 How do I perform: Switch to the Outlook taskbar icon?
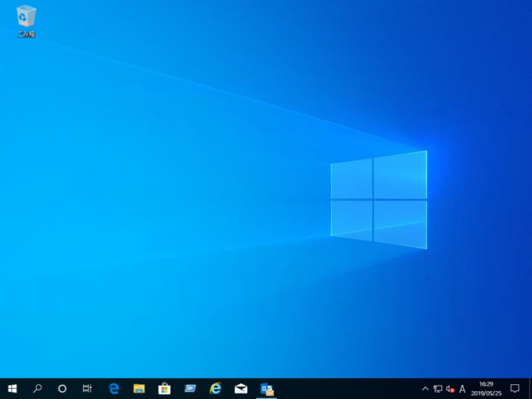pos(267,389)
